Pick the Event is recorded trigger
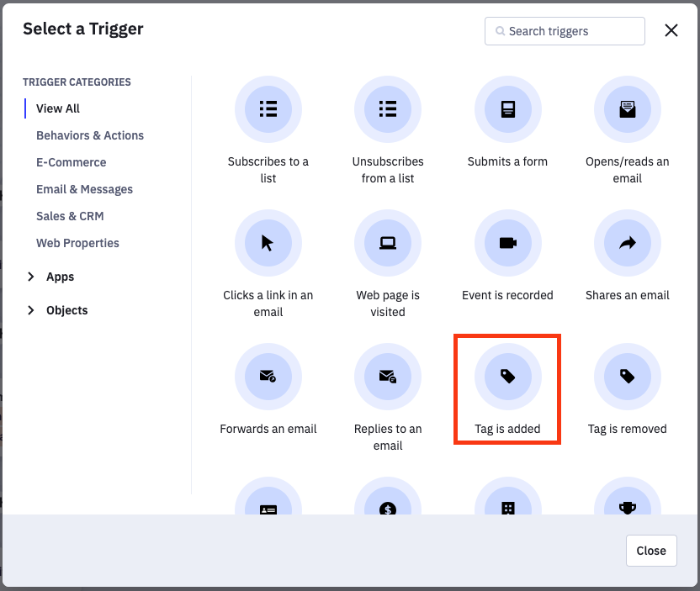Screen dimensions: 700x591 (507, 243)
